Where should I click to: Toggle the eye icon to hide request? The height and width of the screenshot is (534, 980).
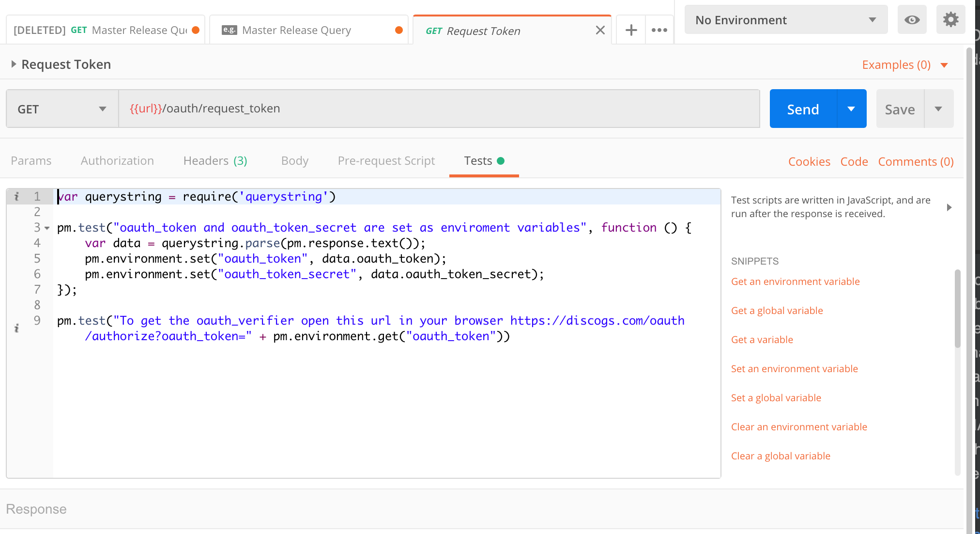[x=912, y=19]
